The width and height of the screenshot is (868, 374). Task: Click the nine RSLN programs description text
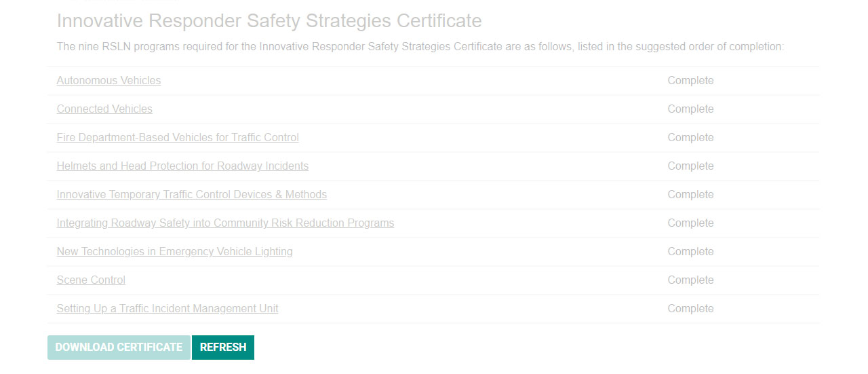point(420,47)
